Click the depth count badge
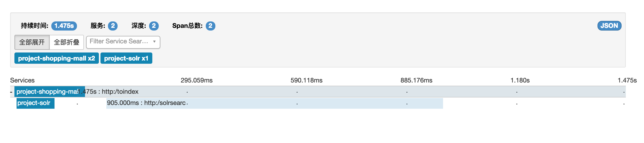The width and height of the screenshot is (644, 143). (x=154, y=26)
